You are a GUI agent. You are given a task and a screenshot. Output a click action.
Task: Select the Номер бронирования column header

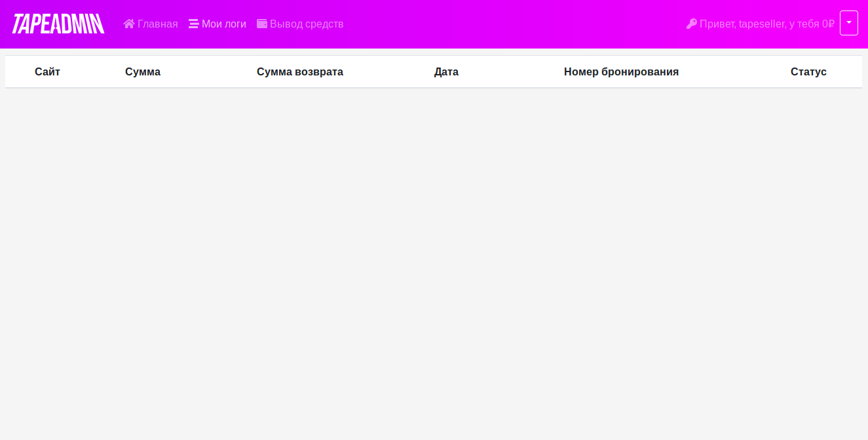(x=621, y=71)
